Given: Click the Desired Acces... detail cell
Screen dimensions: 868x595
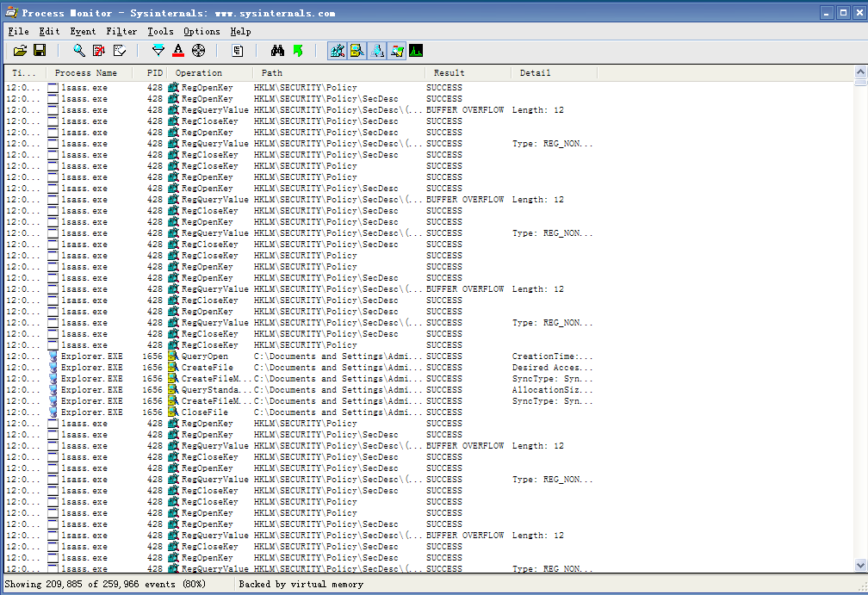Looking at the screenshot, I should click(553, 368).
